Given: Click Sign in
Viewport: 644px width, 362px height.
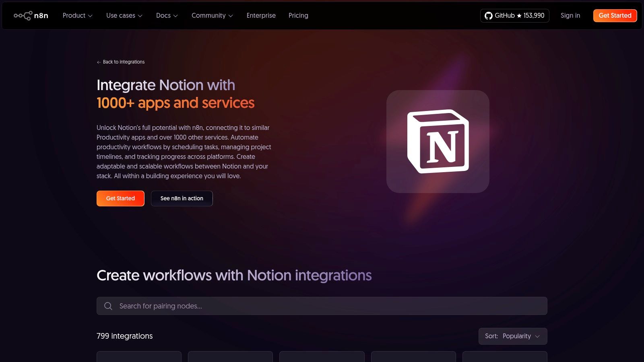Looking at the screenshot, I should point(570,16).
